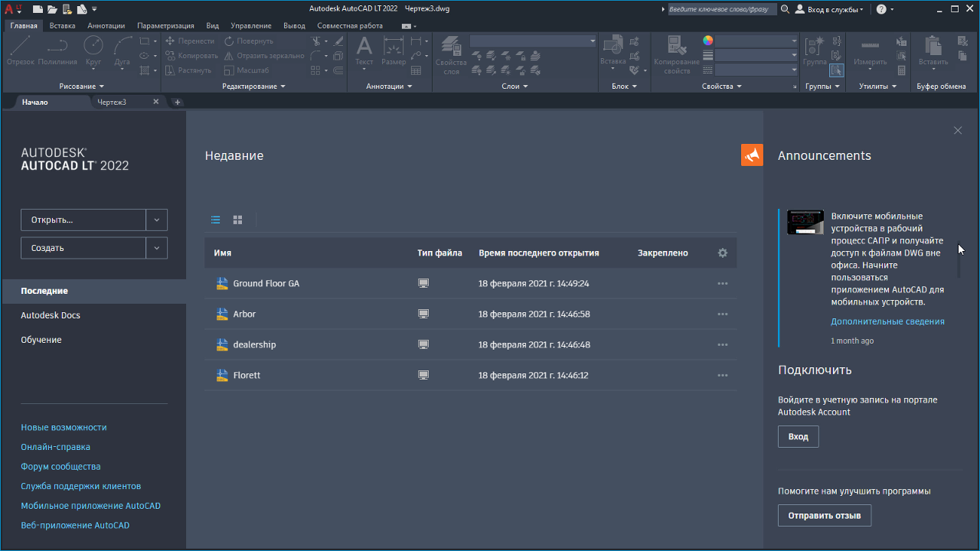Switch recent files to grid view
980x551 pixels.
click(238, 220)
